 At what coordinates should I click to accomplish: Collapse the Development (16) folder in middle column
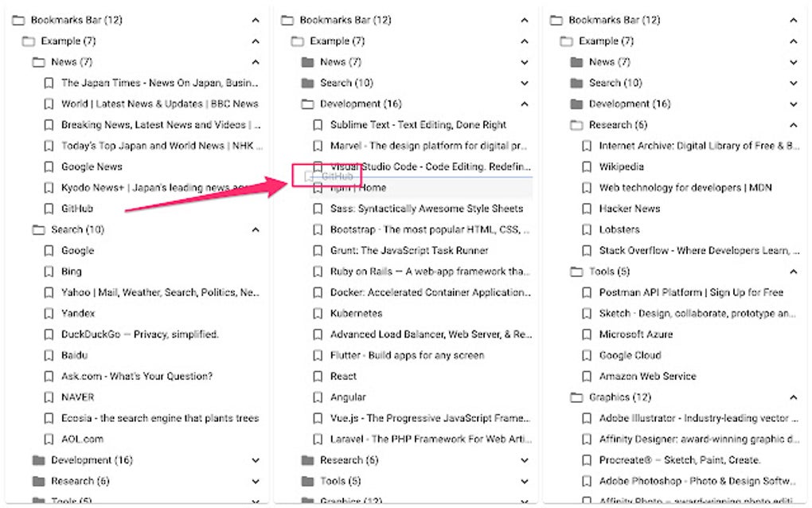tap(524, 104)
